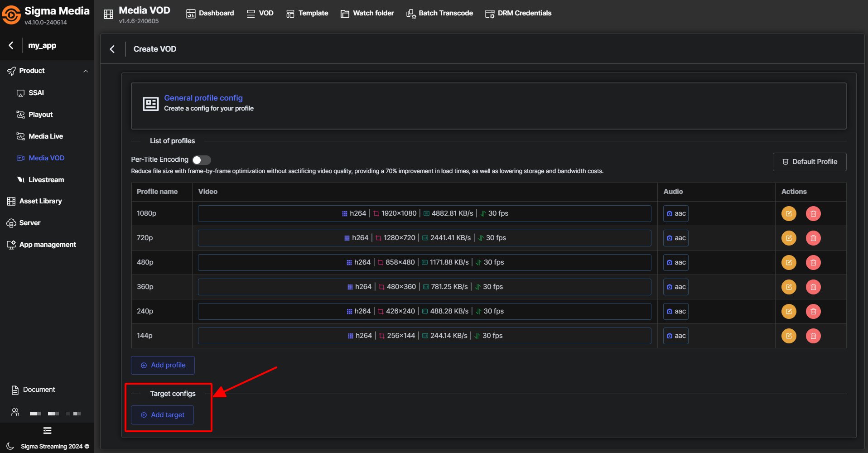The image size is (868, 453).
Task: Click the back arrow beside Create VOD
Action: (x=112, y=49)
